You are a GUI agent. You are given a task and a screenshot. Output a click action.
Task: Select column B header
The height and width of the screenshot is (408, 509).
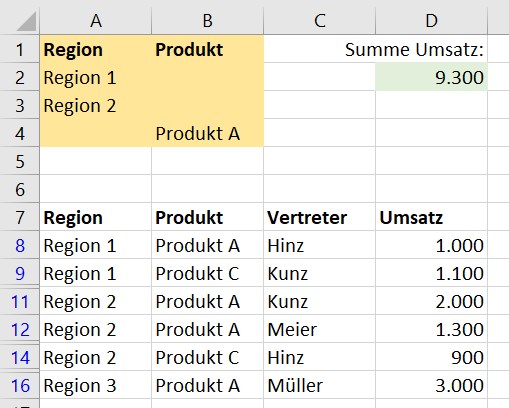207,21
